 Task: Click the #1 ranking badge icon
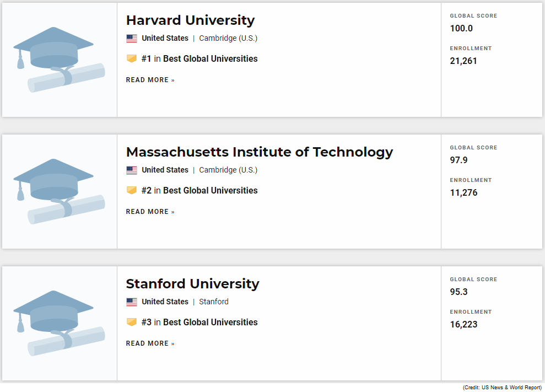132,59
